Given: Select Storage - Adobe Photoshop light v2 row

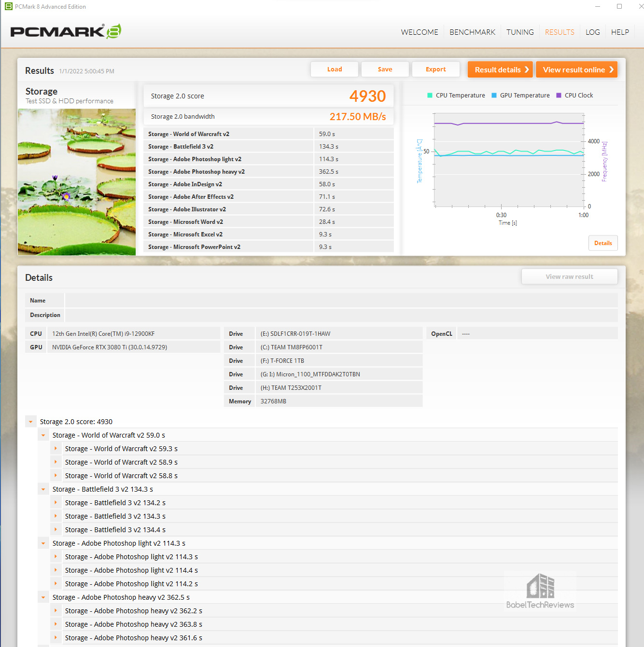Looking at the screenshot, I should click(x=268, y=159).
